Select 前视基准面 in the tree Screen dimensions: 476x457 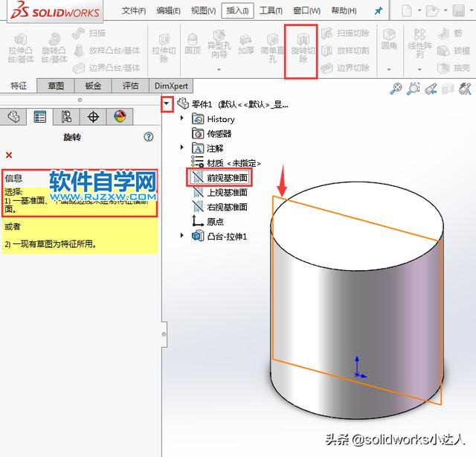coord(219,178)
